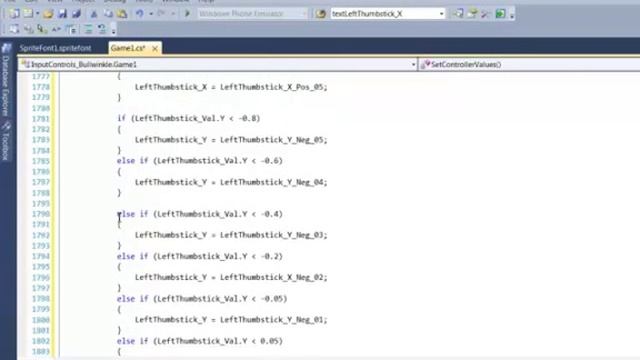Open the Redo history dropdown arrow
This screenshot has height=360, width=640.
(x=173, y=14)
